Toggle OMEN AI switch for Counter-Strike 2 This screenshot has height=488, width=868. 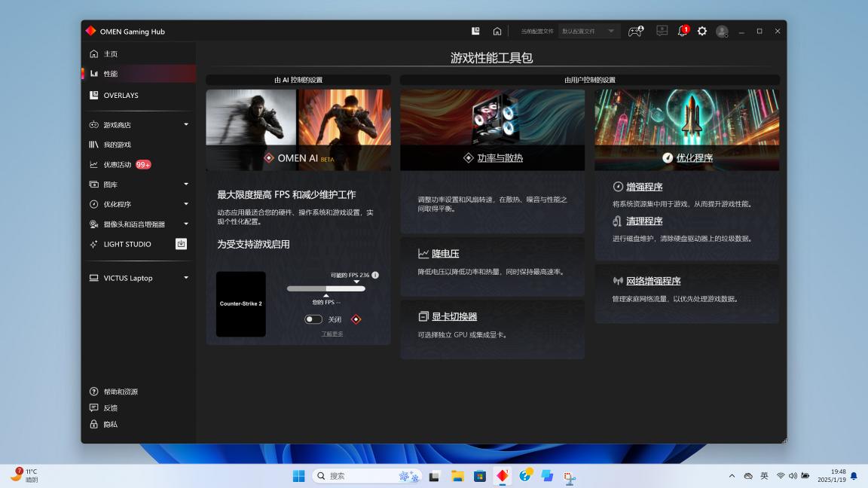pyautogui.click(x=313, y=319)
